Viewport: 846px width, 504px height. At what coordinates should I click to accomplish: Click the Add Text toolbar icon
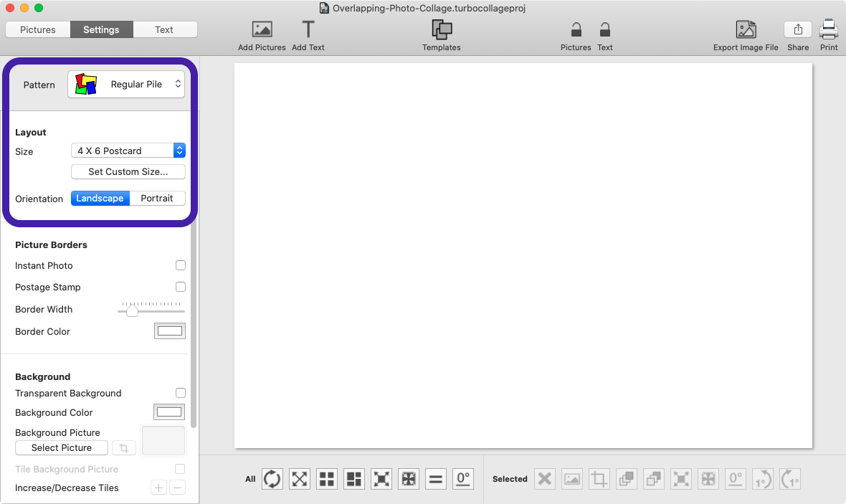(308, 29)
